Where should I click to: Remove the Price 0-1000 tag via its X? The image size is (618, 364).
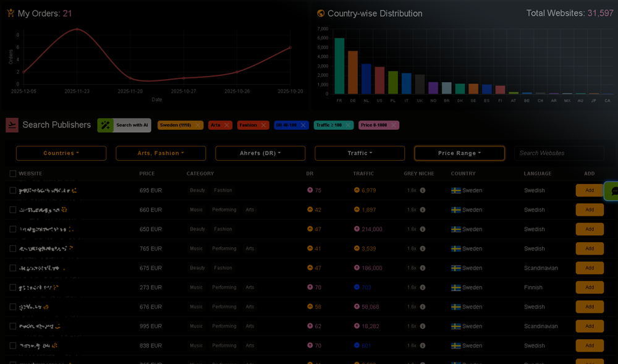pyautogui.click(x=394, y=125)
